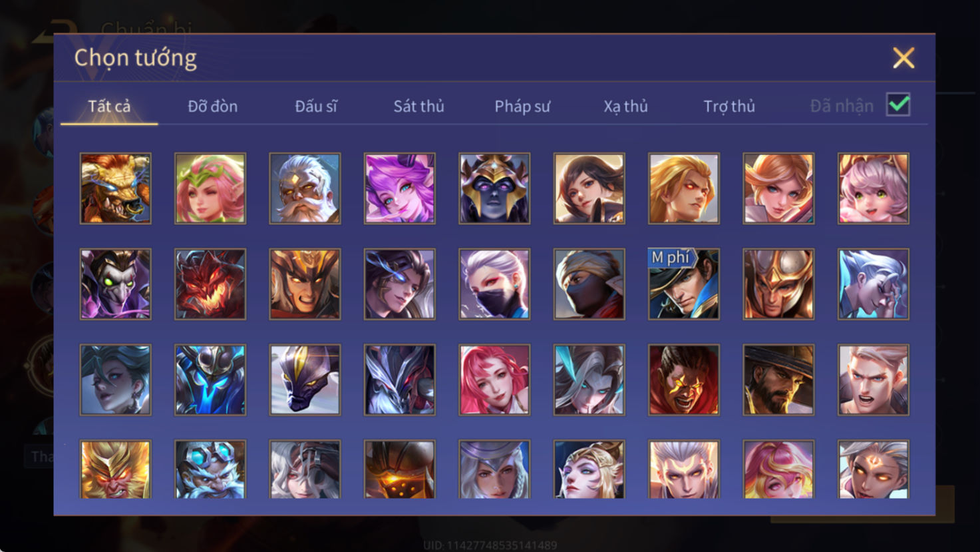Choose the pink-haired woman hero in third row
Screen dimensions: 980x552
[494, 380]
